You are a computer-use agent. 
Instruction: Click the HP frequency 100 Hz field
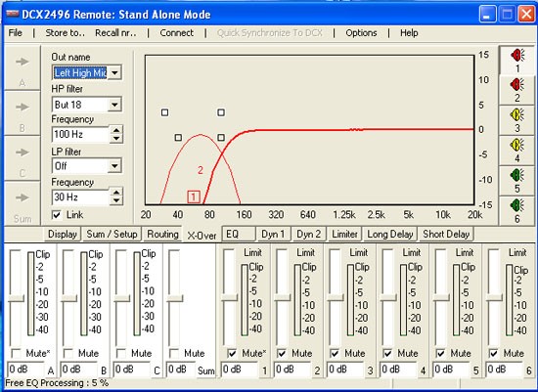pos(81,134)
